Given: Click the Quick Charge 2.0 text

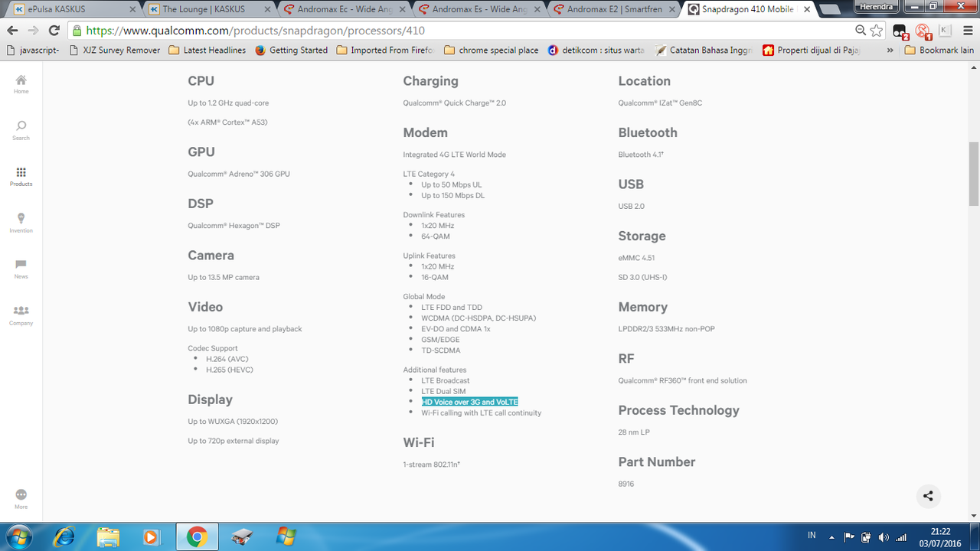Looking at the screenshot, I should [x=454, y=103].
